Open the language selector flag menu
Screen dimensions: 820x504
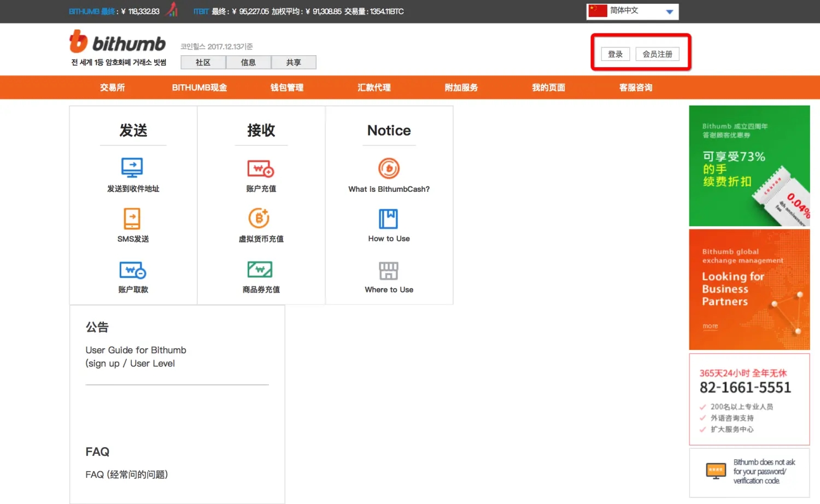(x=598, y=10)
